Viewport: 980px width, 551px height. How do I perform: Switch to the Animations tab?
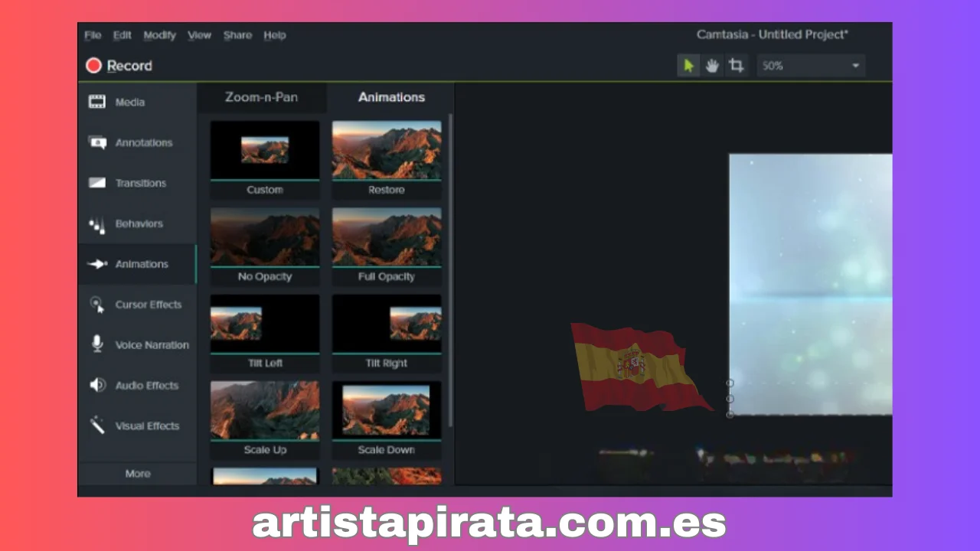click(391, 97)
